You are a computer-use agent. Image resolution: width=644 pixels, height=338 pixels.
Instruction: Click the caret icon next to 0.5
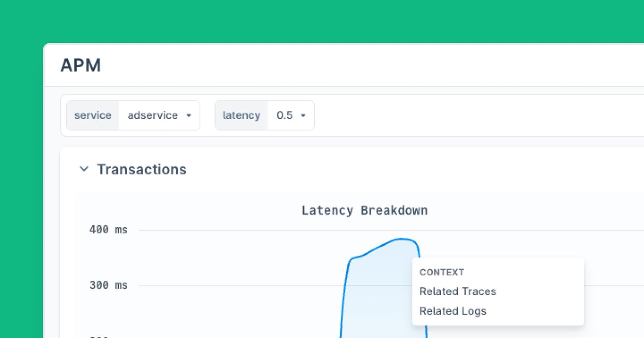[x=303, y=115]
